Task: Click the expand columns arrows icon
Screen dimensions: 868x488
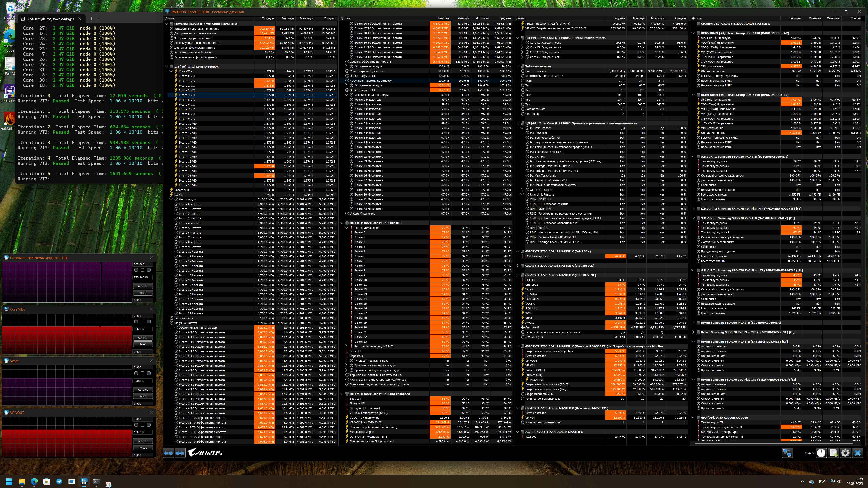Action: click(168, 453)
